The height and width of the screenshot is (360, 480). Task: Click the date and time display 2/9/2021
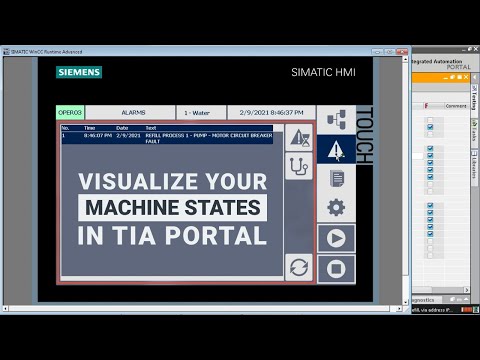[271, 113]
